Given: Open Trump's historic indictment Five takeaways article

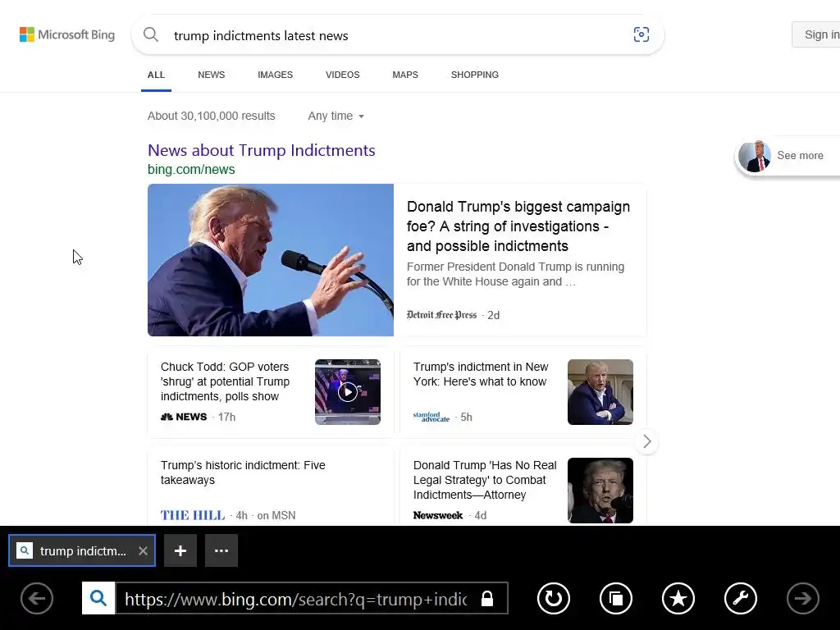Looking at the screenshot, I should [x=243, y=472].
